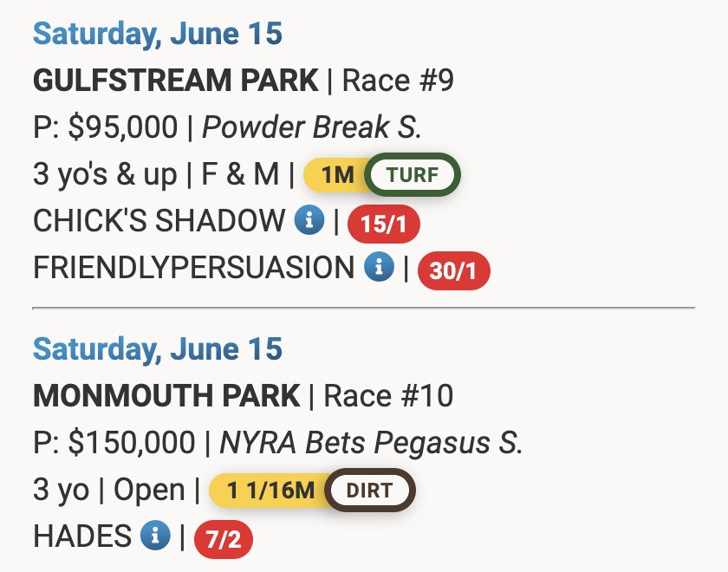Open info icon next to FRIENDLYPERSUASION
The width and height of the screenshot is (728, 572).
point(379,268)
